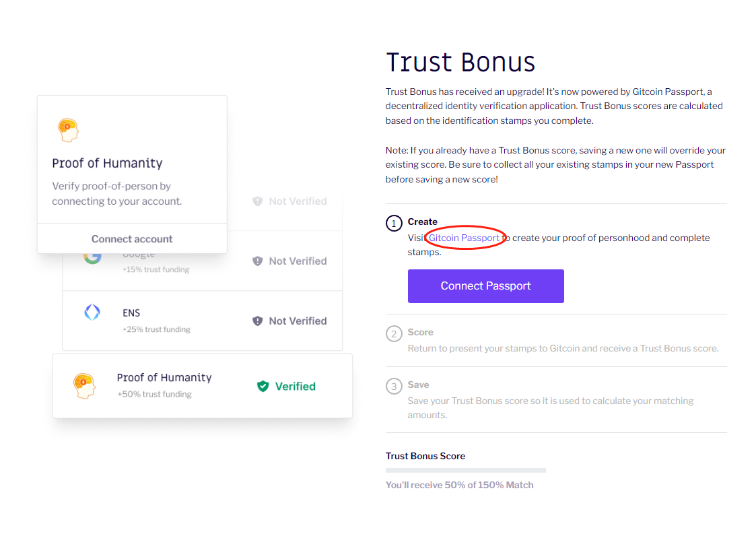Click the Save step heading
The width and height of the screenshot is (756, 534).
[418, 385]
